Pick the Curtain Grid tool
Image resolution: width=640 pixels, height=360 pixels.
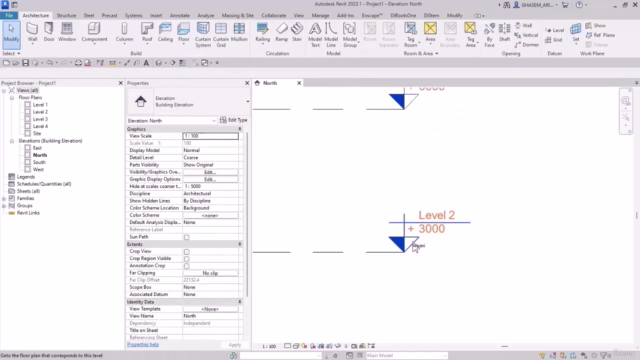(221, 35)
